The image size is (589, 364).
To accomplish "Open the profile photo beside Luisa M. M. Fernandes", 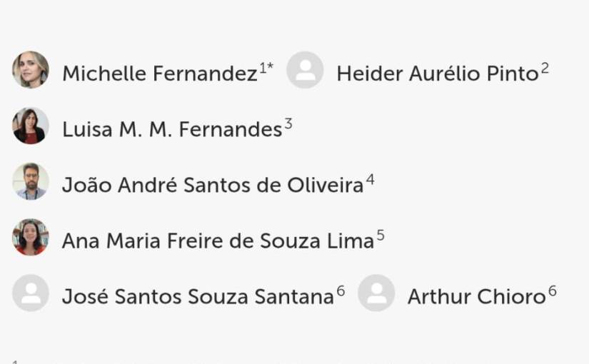I will pos(31,126).
